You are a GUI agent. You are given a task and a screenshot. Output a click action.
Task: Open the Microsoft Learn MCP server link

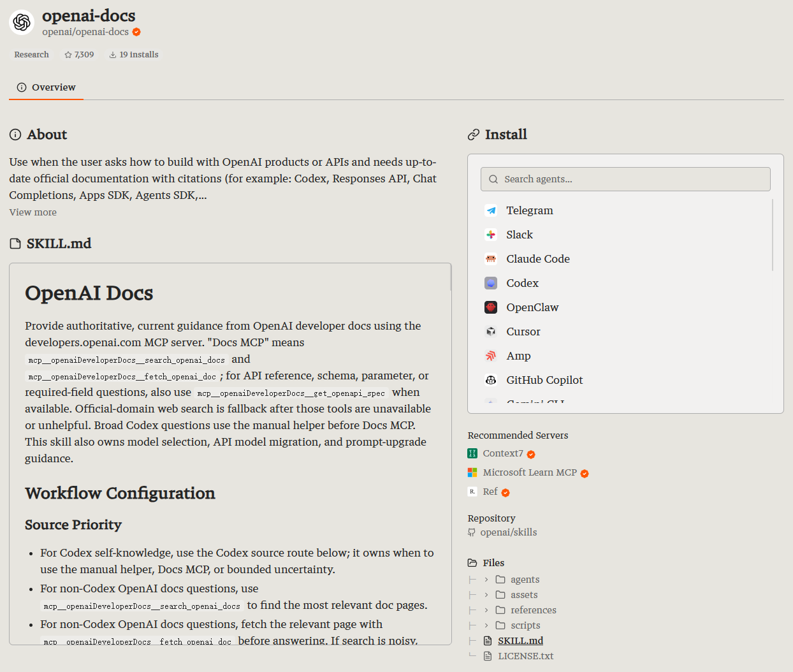(530, 472)
